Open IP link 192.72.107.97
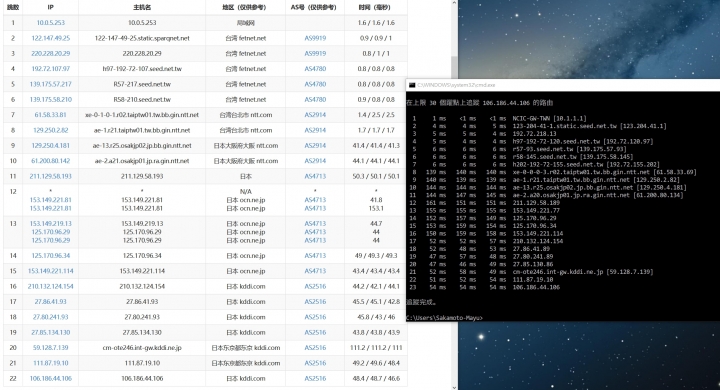 click(51, 69)
